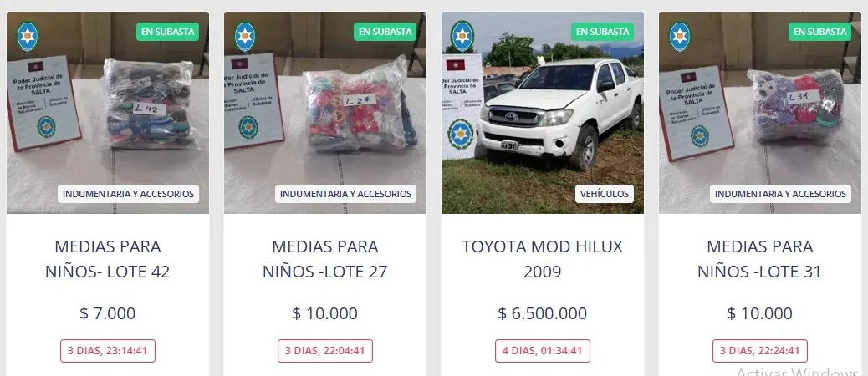Click the Salta emblem on Lote 27 card
Image resolution: width=868 pixels, height=376 pixels.
[245, 37]
